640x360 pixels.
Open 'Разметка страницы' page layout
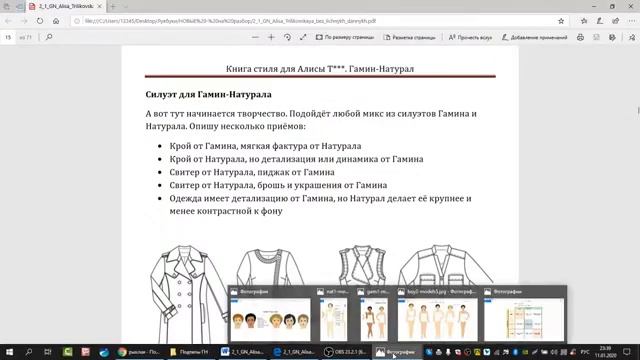point(409,37)
